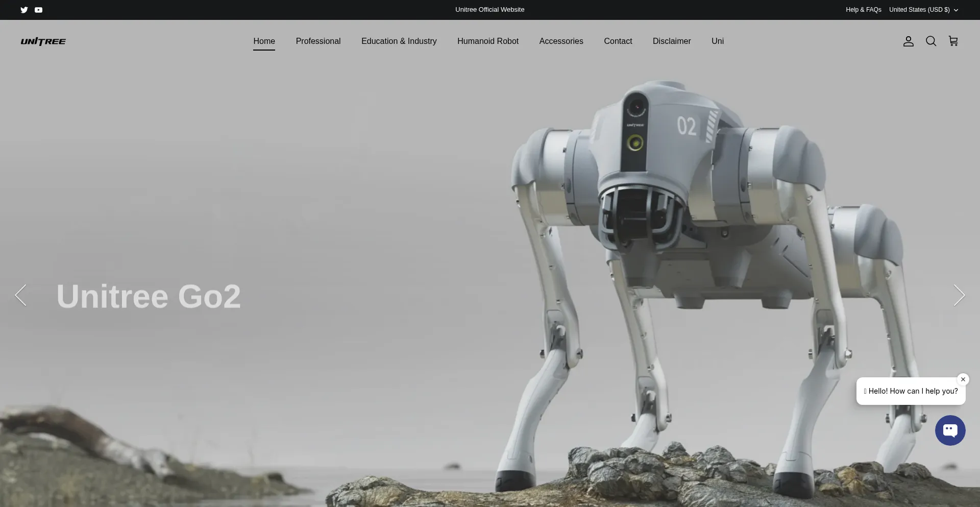Open the Contact page
This screenshot has width=980, height=507.
click(x=618, y=41)
